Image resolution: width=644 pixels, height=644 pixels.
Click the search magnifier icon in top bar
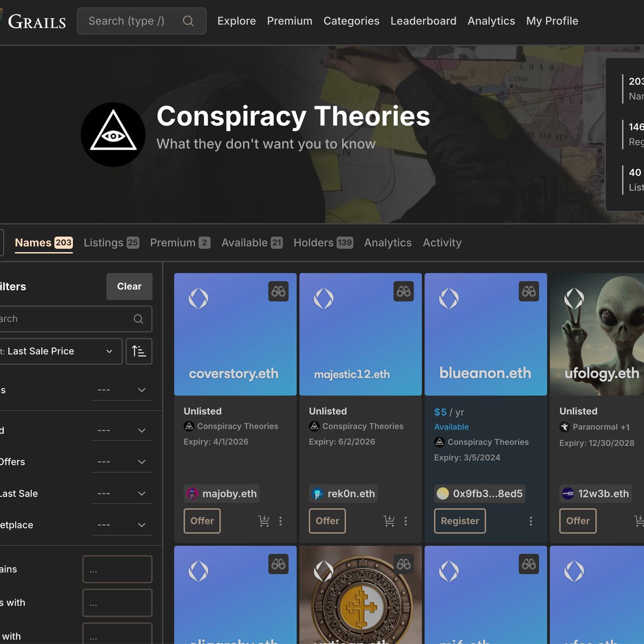point(188,21)
